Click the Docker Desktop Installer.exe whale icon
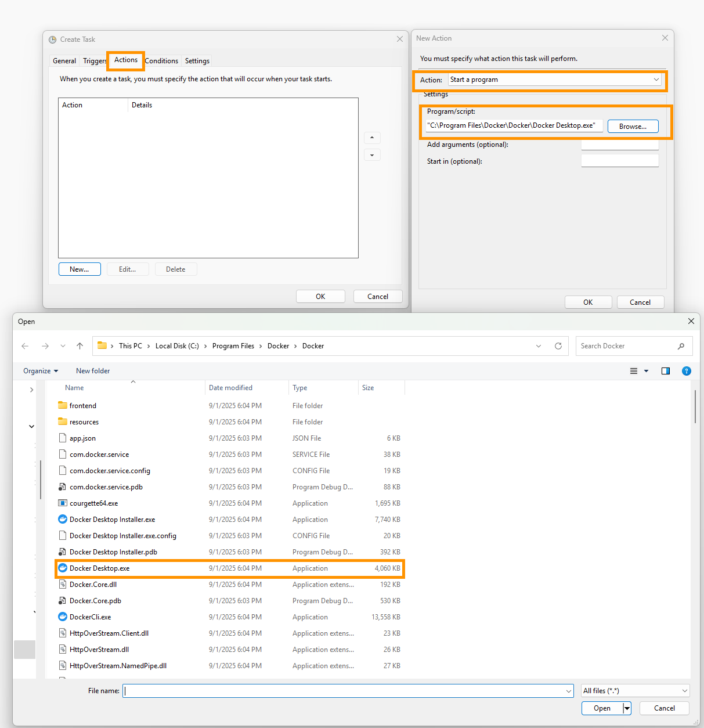Image resolution: width=704 pixels, height=728 pixels. [63, 519]
